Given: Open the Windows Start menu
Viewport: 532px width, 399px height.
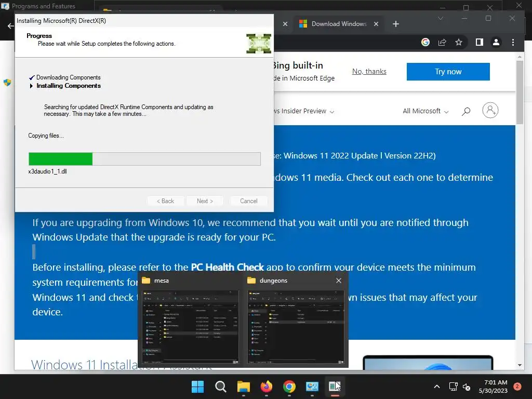Looking at the screenshot, I should 197,387.
